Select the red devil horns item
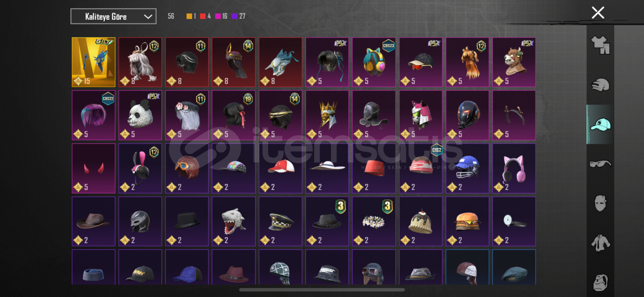The height and width of the screenshot is (297, 644). [94, 168]
